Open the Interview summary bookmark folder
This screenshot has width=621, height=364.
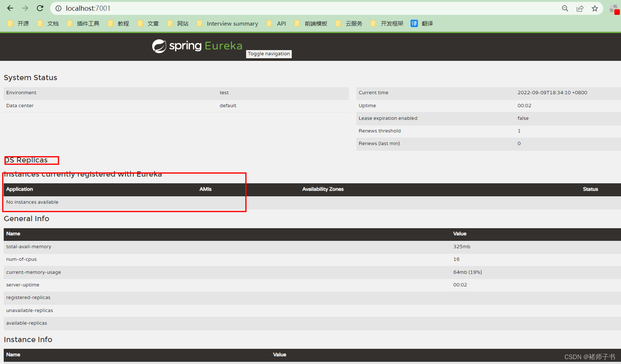click(x=228, y=23)
